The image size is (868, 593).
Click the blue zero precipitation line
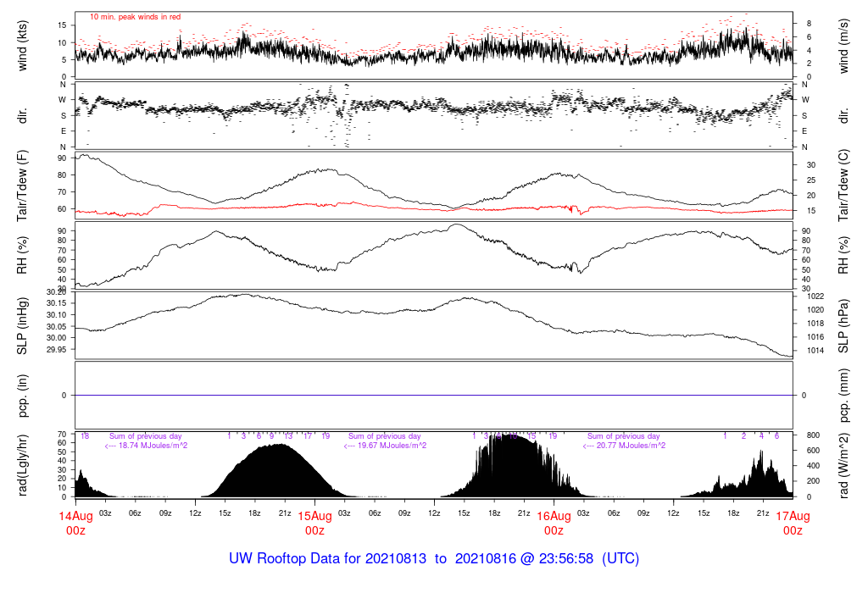(x=434, y=395)
